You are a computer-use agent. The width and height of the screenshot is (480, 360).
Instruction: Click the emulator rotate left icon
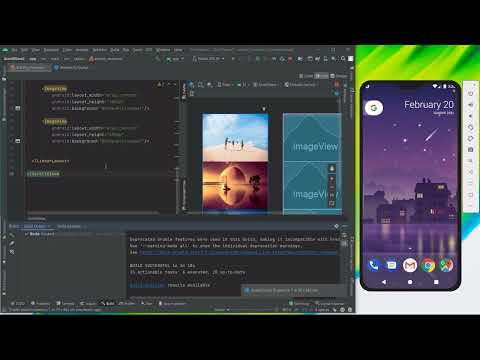point(471,127)
